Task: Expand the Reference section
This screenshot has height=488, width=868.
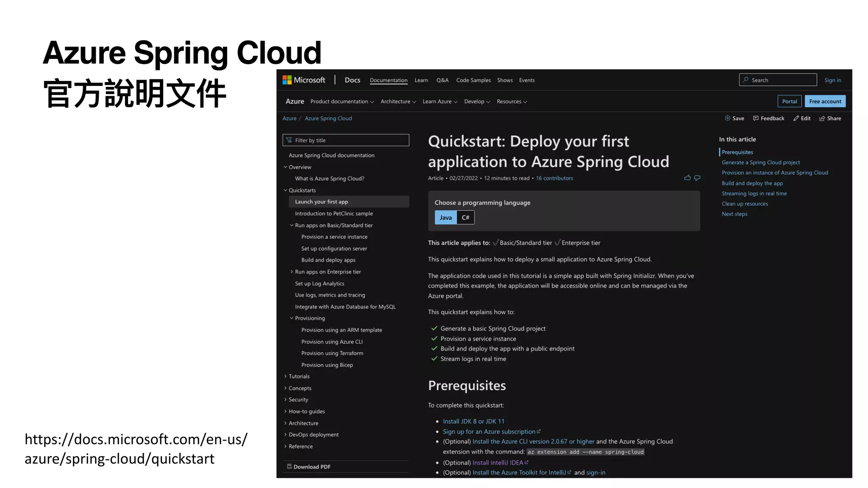Action: [285, 446]
